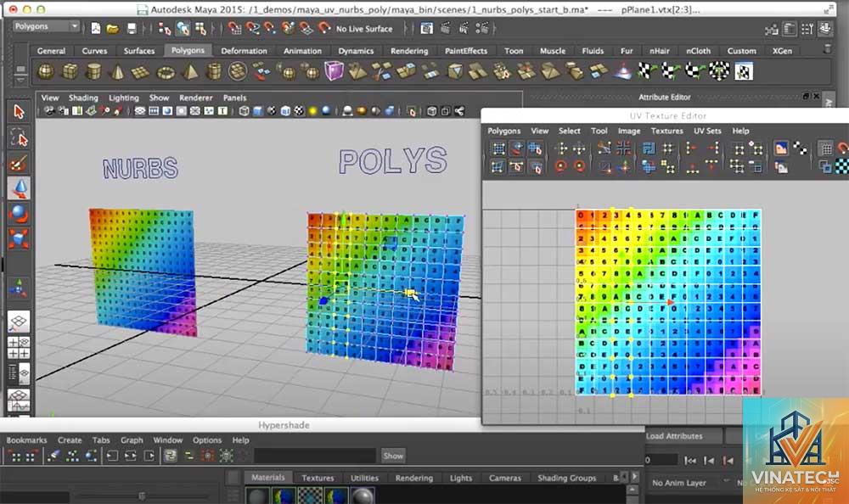The width and height of the screenshot is (849, 504).
Task: Open the Panels menu in viewport
Action: coord(234,98)
